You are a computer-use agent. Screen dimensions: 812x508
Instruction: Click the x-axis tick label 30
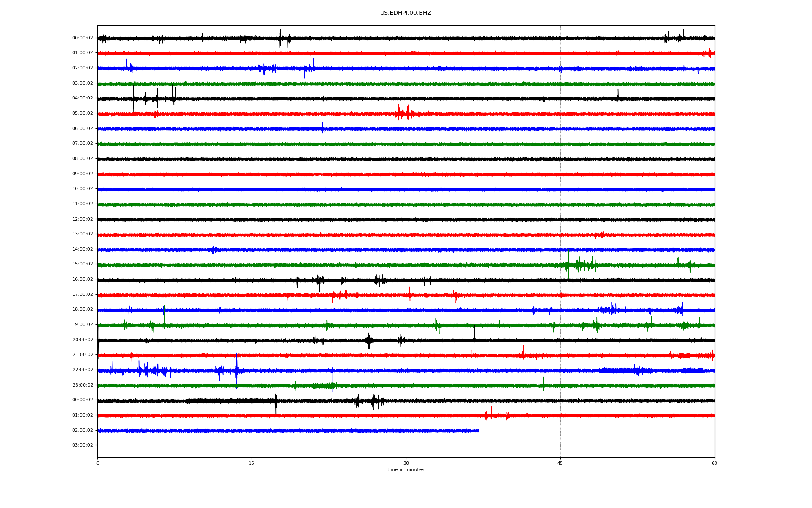[x=406, y=464]
